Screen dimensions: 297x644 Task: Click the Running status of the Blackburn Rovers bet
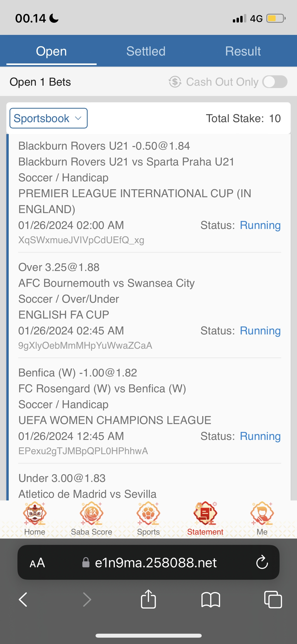click(x=260, y=225)
